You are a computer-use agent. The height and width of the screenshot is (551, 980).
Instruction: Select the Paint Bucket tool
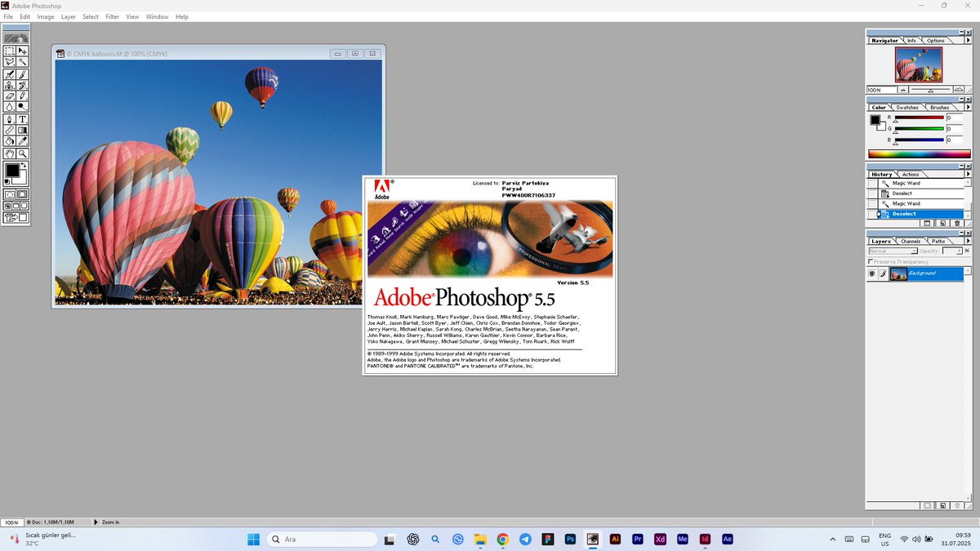(10, 140)
